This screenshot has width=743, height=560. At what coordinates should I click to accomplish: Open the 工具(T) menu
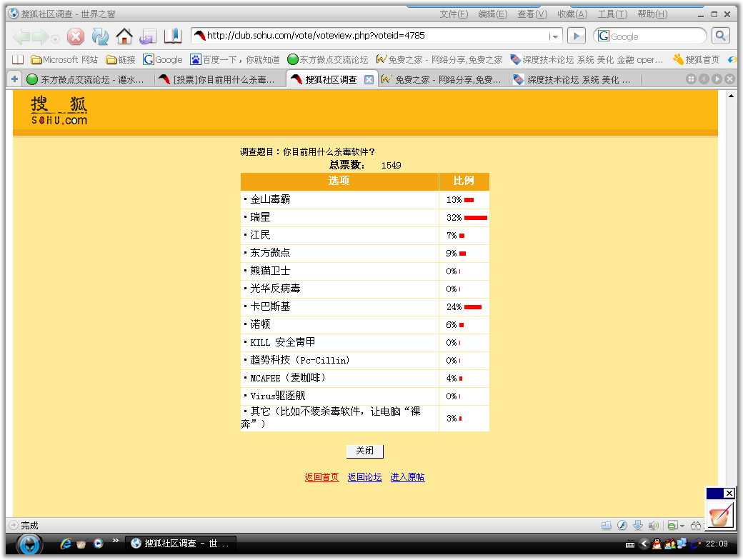tap(612, 14)
